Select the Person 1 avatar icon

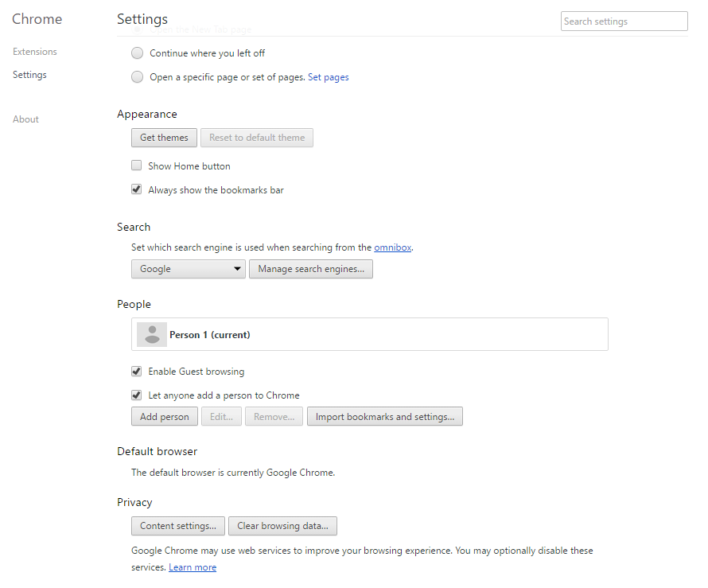(x=152, y=335)
